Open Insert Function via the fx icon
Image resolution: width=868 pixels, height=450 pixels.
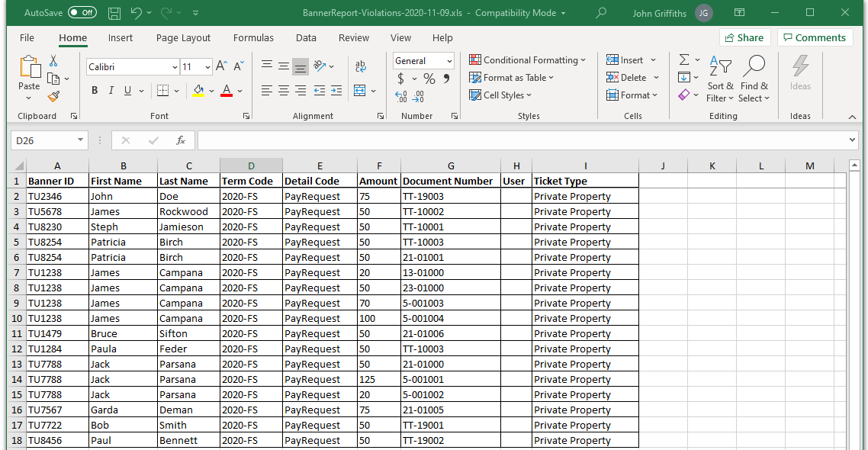pos(181,140)
